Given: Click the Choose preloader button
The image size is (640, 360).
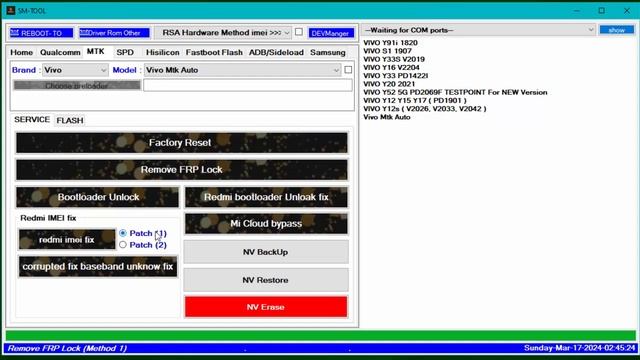Looking at the screenshot, I should tap(77, 86).
